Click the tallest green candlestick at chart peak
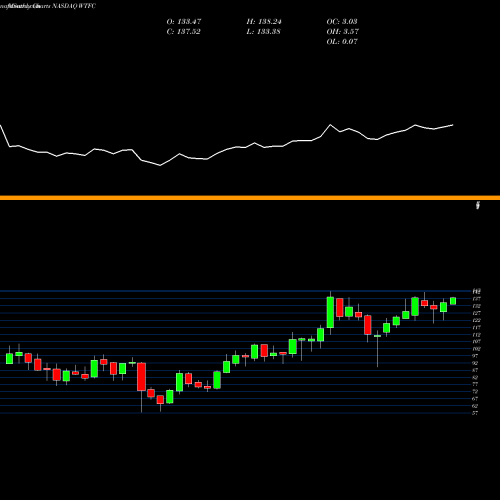The height and width of the screenshot is (500, 500). [x=330, y=312]
